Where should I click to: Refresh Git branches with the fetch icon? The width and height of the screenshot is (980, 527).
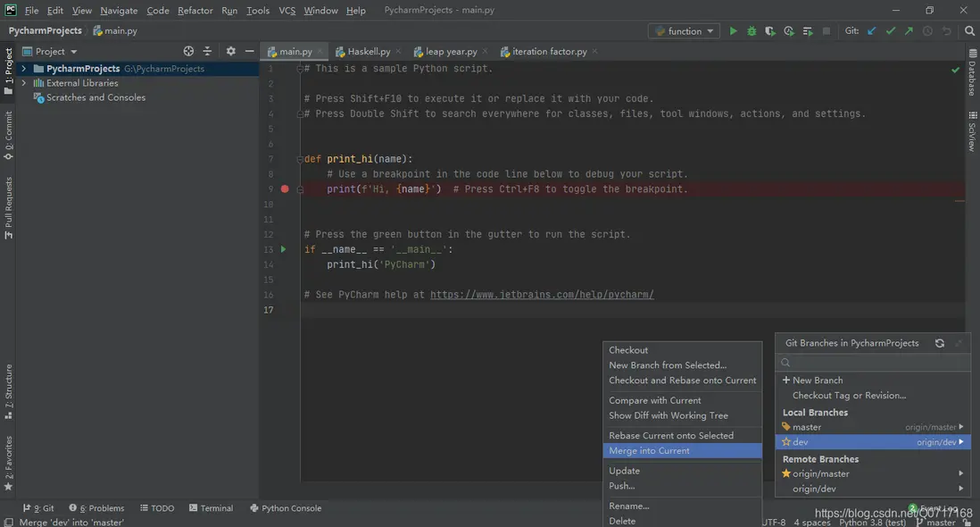tap(939, 343)
